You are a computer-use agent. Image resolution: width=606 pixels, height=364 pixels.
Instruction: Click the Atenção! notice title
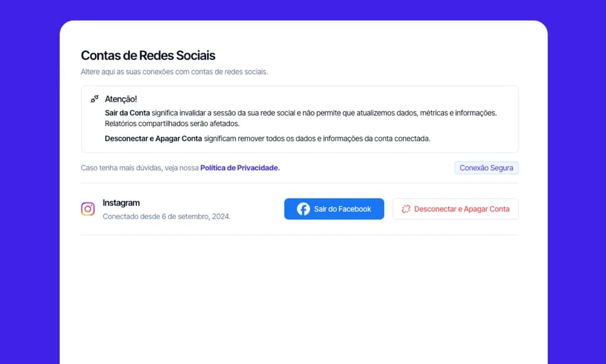pyautogui.click(x=121, y=99)
